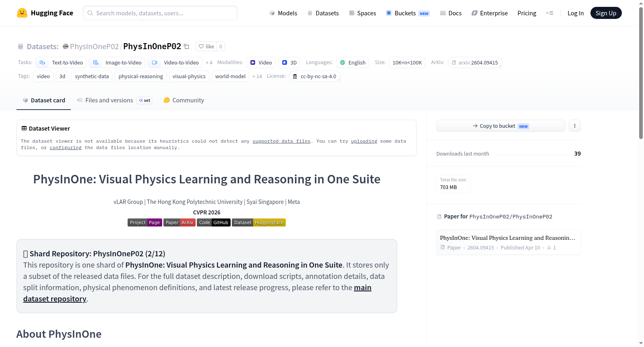Open the Community tab
Viewport: 644px width, 347px height.
pyautogui.click(x=184, y=100)
